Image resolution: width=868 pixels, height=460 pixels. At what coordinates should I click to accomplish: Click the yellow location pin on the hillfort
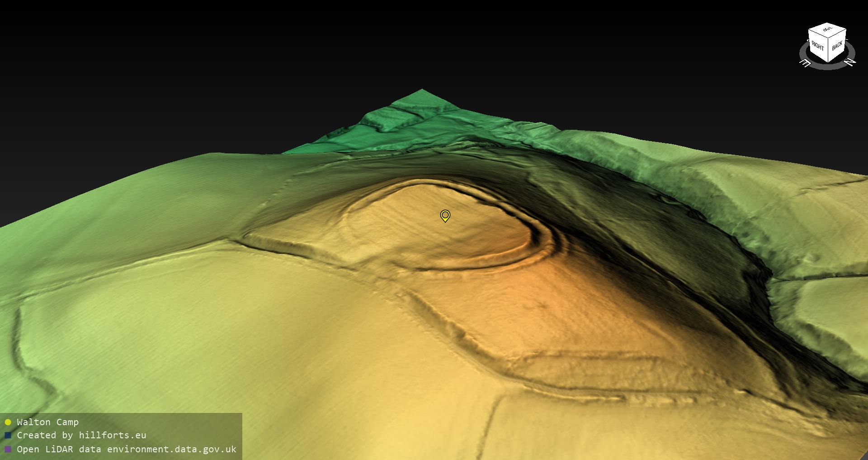click(x=445, y=215)
